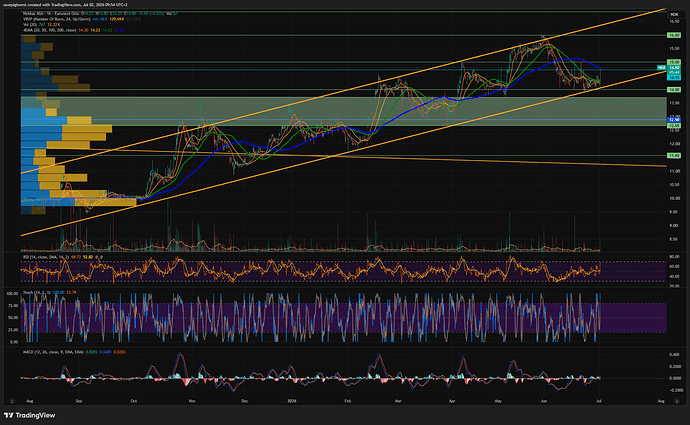Viewport: 690px width, 425px height.
Task: Click the round icon left of Aug label
Action: coord(12,401)
